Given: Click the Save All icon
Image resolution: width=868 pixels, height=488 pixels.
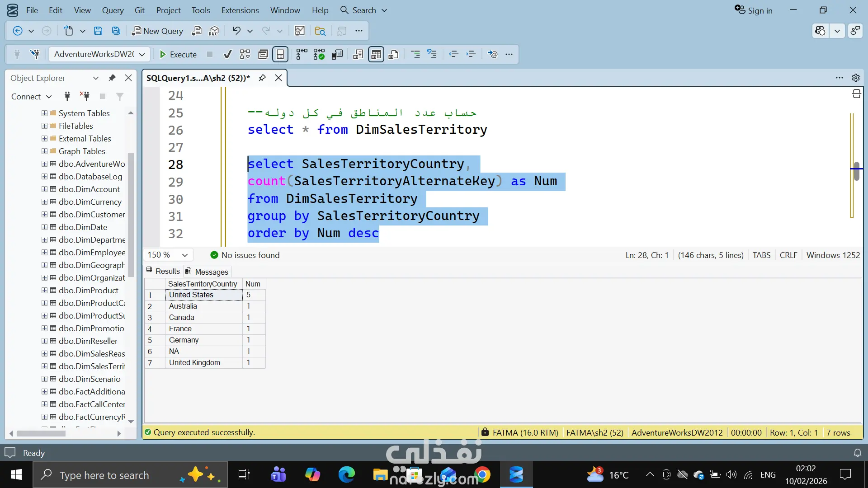Looking at the screenshot, I should pyautogui.click(x=116, y=31).
